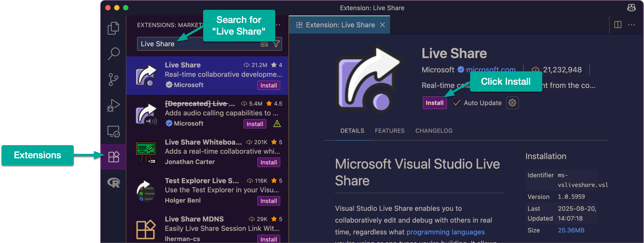Select the Extension: Live Share editor tab

coord(339,25)
